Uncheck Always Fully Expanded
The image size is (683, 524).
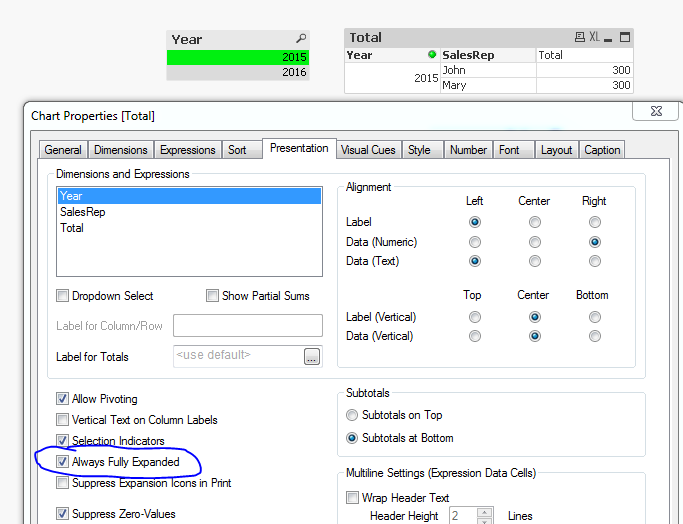point(62,461)
